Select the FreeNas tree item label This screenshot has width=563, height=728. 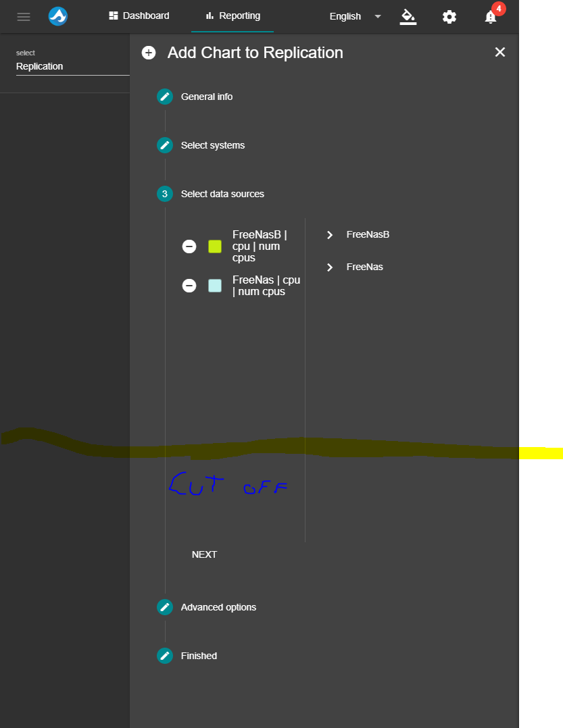click(x=365, y=267)
